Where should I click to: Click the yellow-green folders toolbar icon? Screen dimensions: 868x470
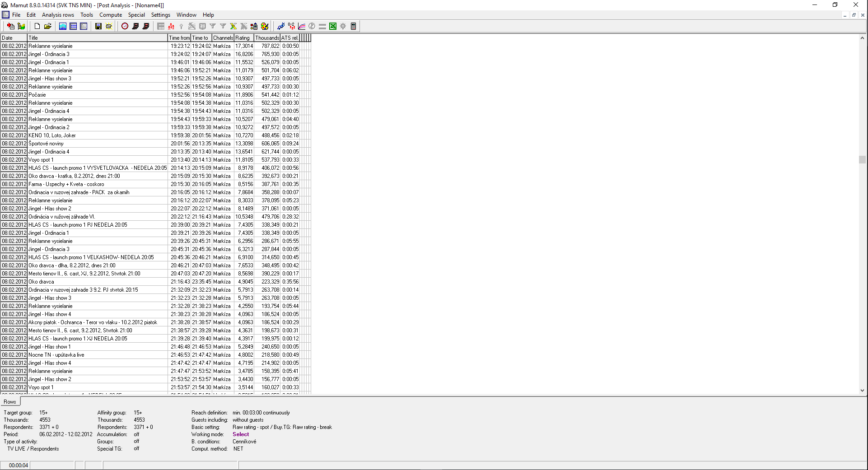(21, 26)
